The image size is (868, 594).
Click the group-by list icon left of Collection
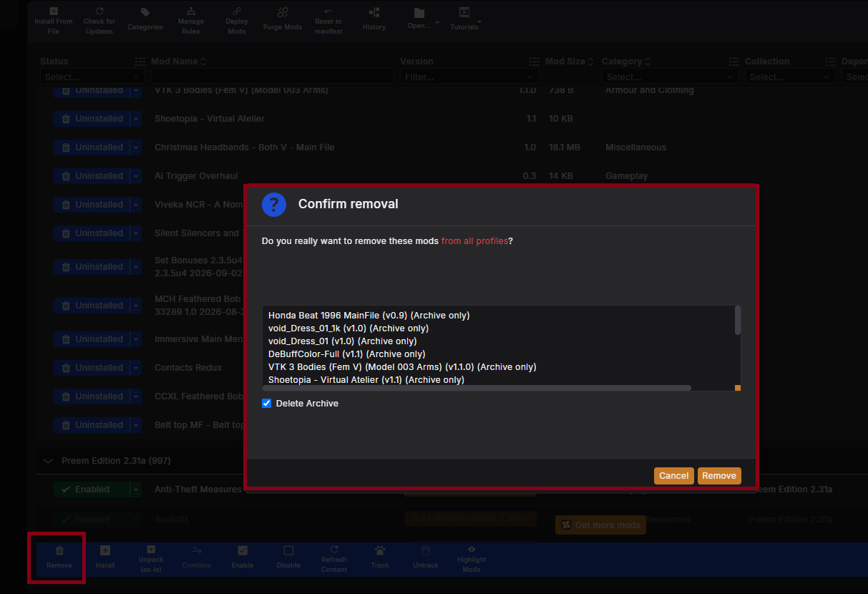tap(734, 62)
